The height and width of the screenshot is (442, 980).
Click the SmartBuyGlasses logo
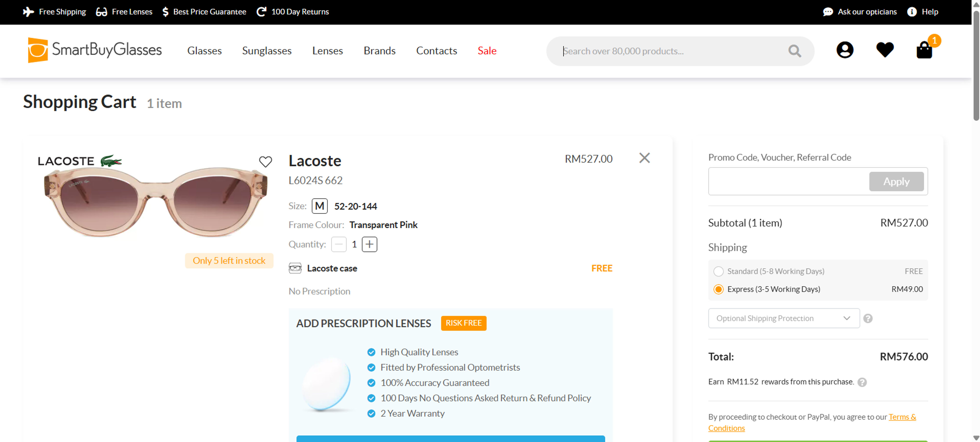[x=95, y=50]
